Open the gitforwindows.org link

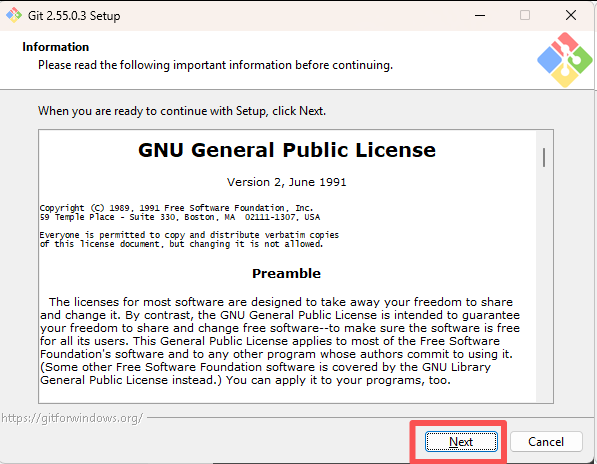coord(72,418)
